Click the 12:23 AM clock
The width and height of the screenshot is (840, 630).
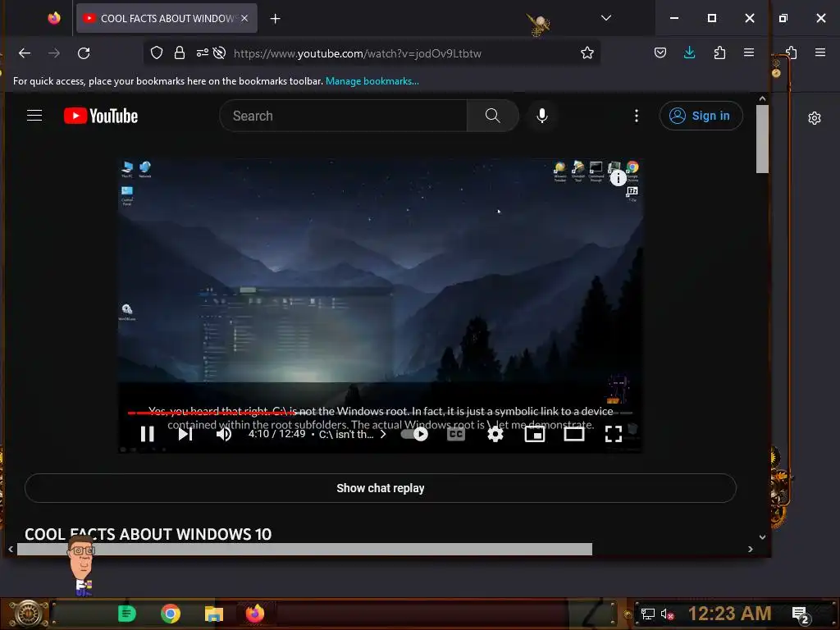click(729, 614)
